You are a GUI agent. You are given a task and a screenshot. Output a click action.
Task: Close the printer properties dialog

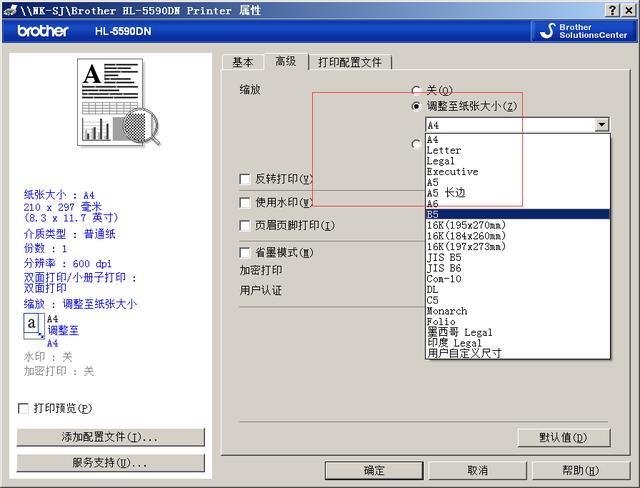tap(629, 10)
